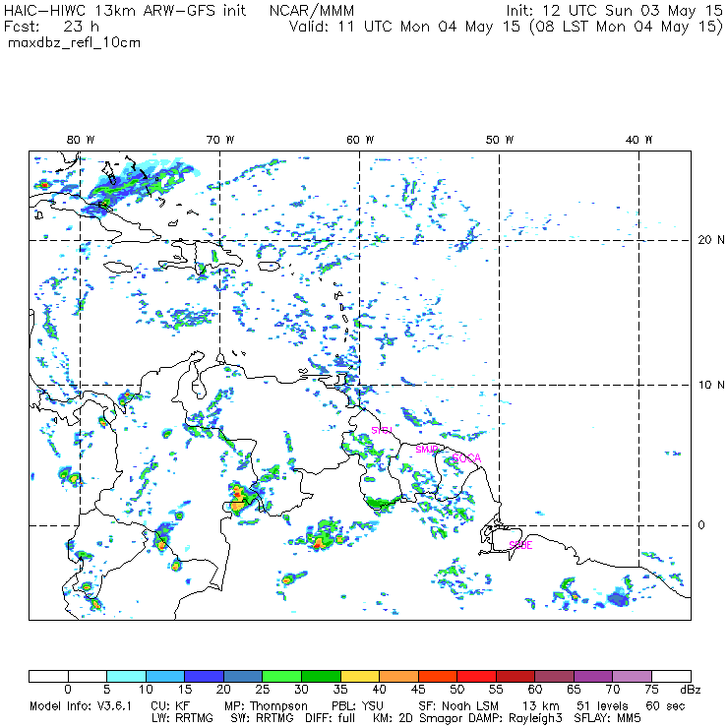Click the "Model Info: V3.6.1" text
This screenshot has width=728, height=728.
[x=81, y=706]
